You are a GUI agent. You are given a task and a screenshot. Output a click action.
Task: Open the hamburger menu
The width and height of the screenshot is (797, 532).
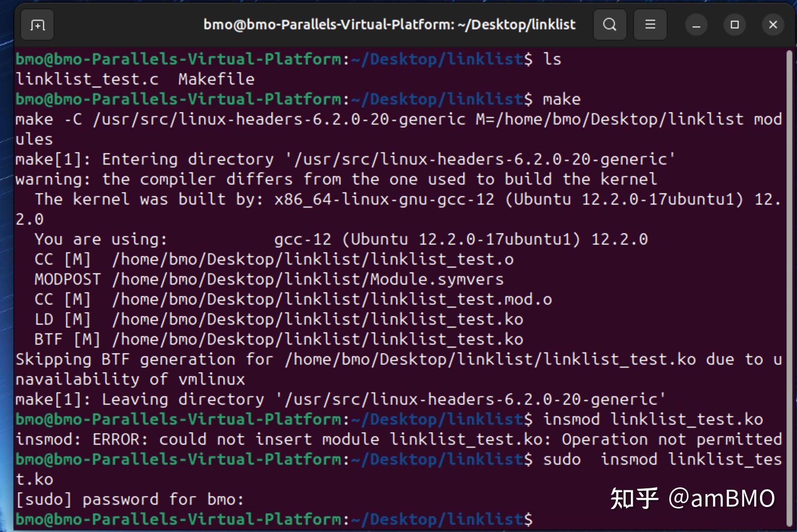click(x=650, y=25)
